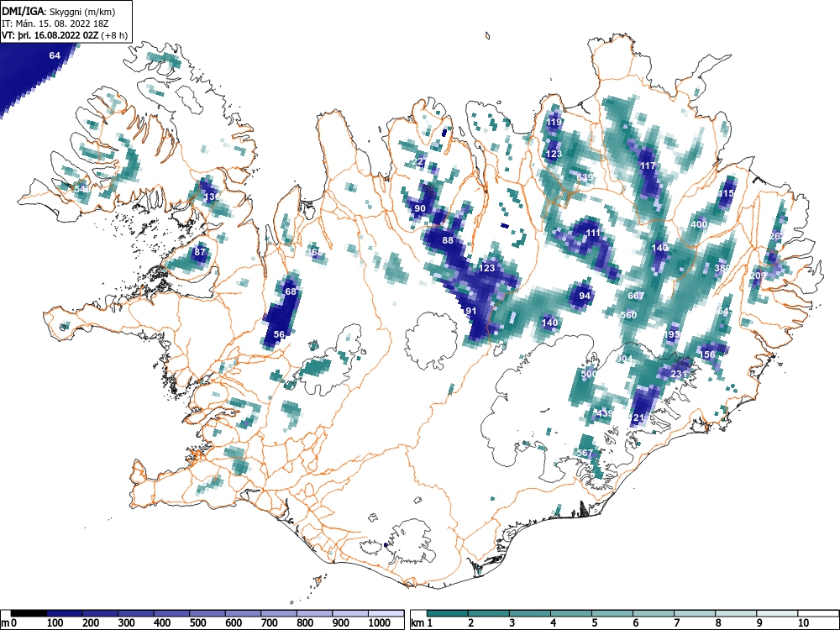Click the '119' value in the north
Viewport: 840px width, 630px height.
554,122
